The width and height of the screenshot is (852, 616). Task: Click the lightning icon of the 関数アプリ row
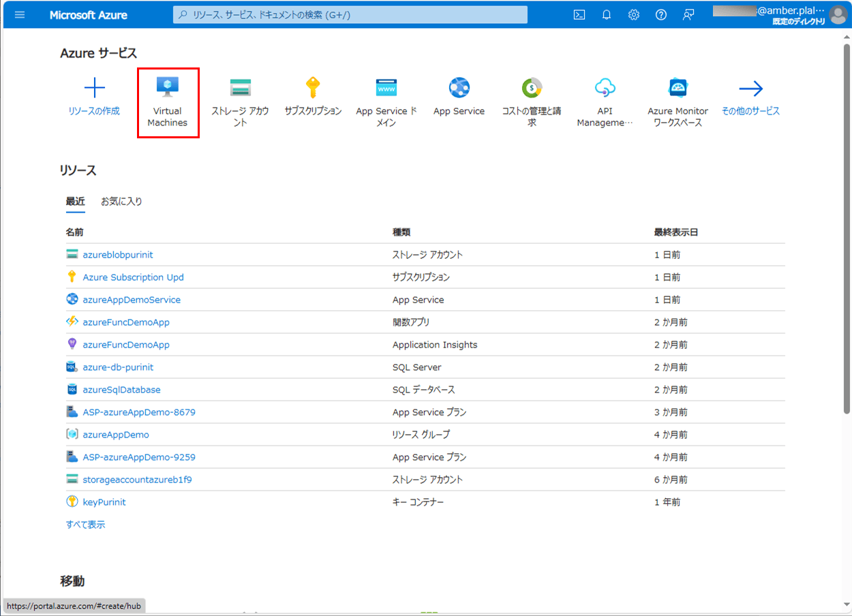[x=72, y=322]
